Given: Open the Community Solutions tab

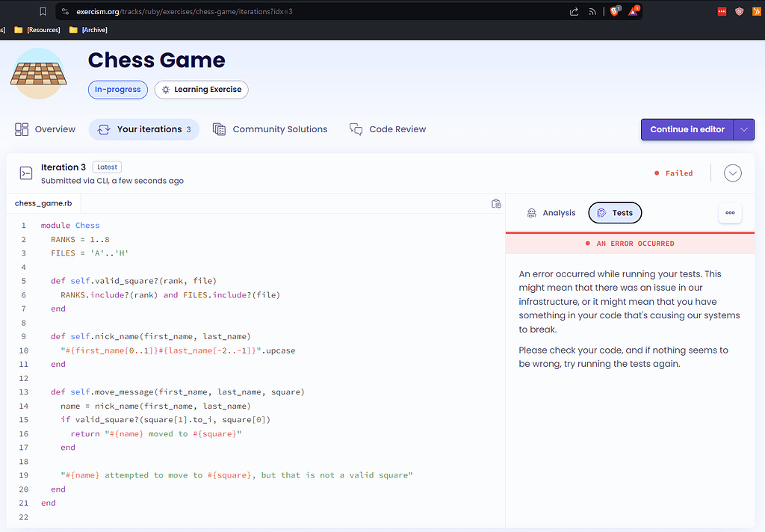Looking at the screenshot, I should (x=270, y=129).
